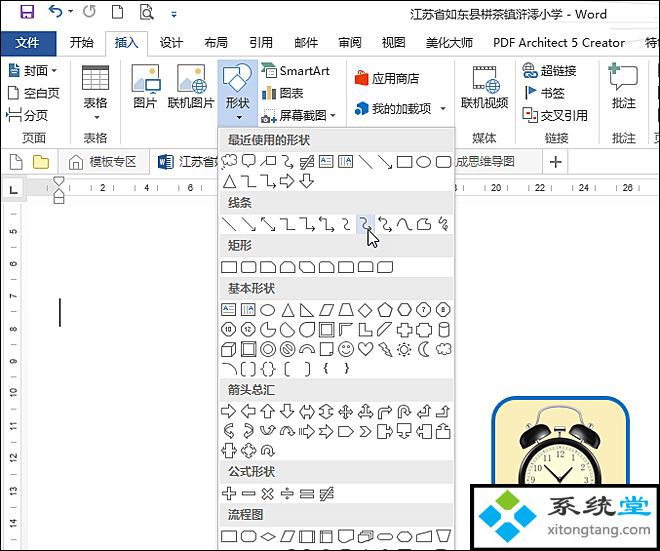Select the freeform shape in 线条 row
This screenshot has width=660, height=551.
pyautogui.click(x=424, y=224)
